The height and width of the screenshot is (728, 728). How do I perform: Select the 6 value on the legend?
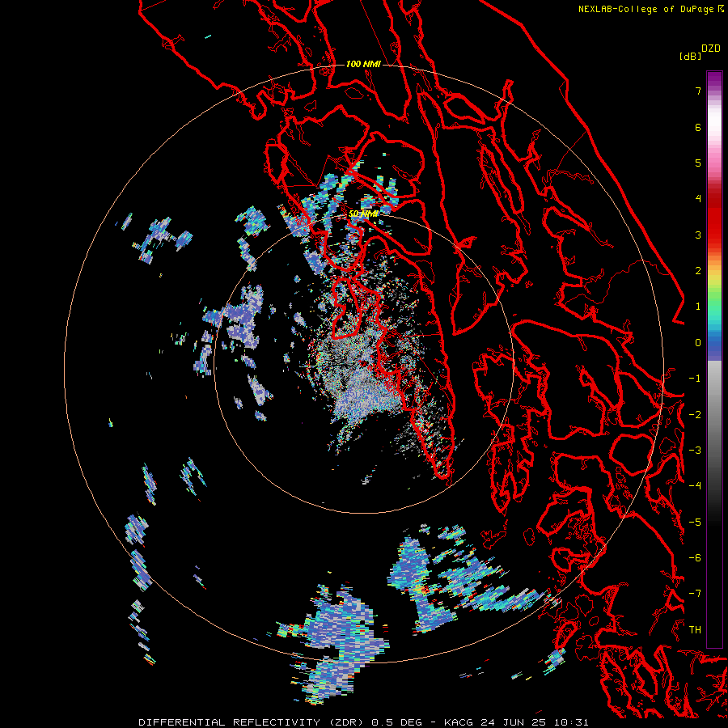(x=698, y=127)
